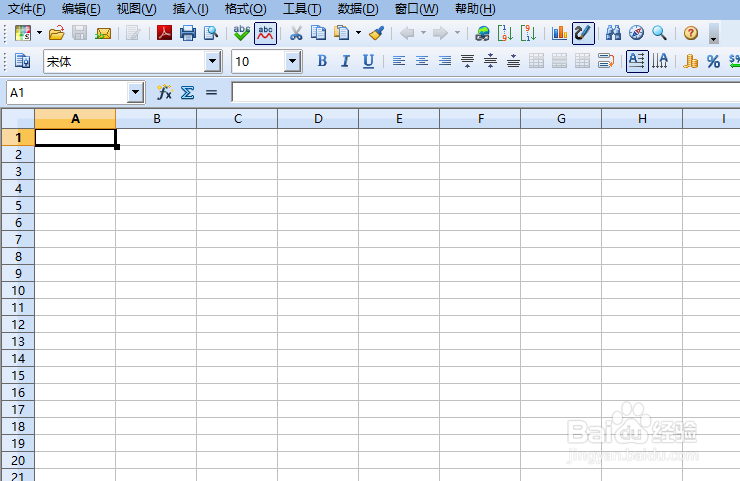Open Find & Replace binoculars icon

(x=613, y=33)
